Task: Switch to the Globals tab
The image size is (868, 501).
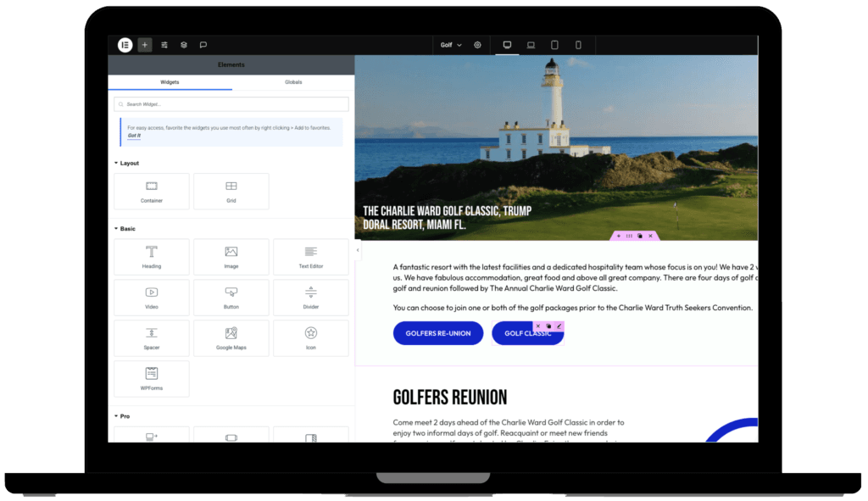Action: 293,82
